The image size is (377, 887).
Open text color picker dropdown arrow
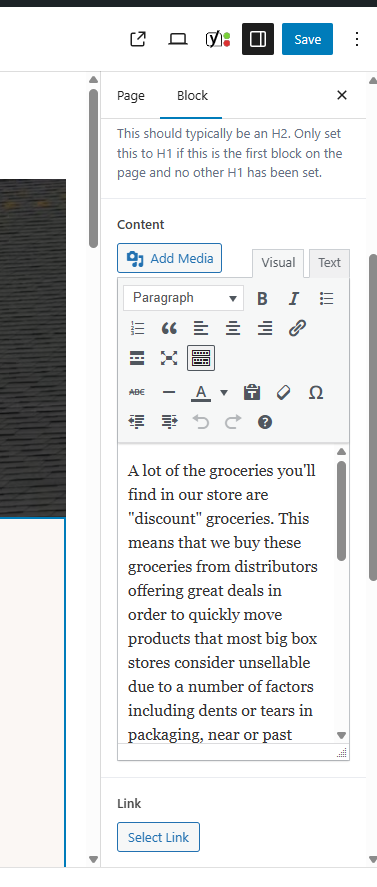point(224,393)
